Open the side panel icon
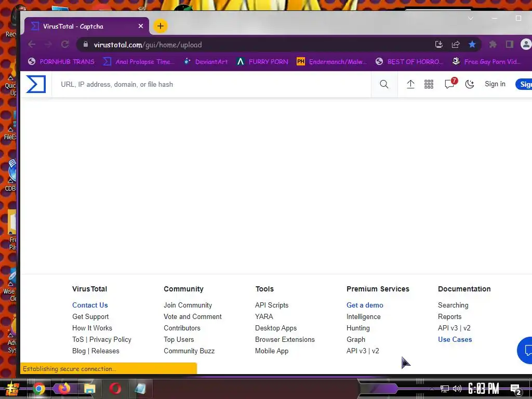The image size is (532, 399). [x=510, y=45]
